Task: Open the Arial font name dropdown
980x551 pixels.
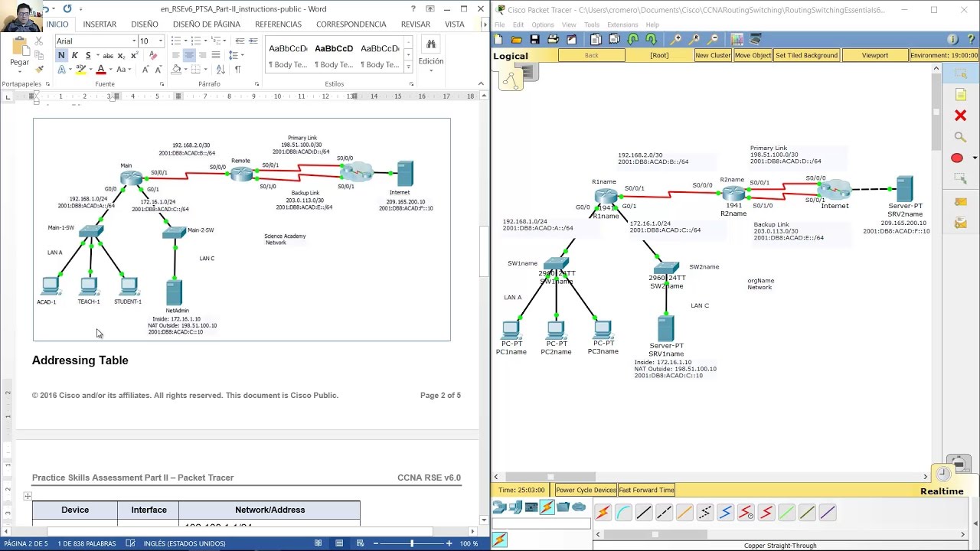Action: click(x=134, y=41)
